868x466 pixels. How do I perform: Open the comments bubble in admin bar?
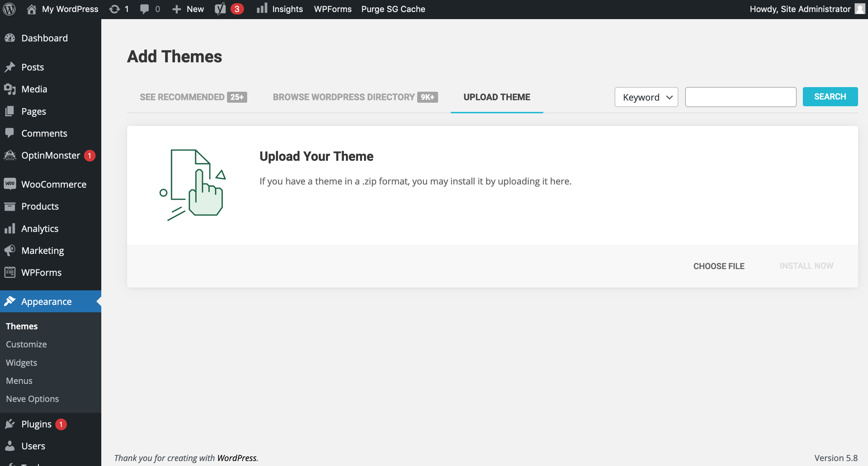(x=144, y=9)
